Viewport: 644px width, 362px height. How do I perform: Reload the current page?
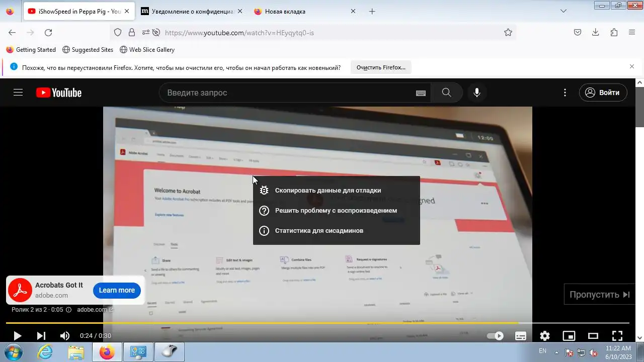(x=48, y=32)
